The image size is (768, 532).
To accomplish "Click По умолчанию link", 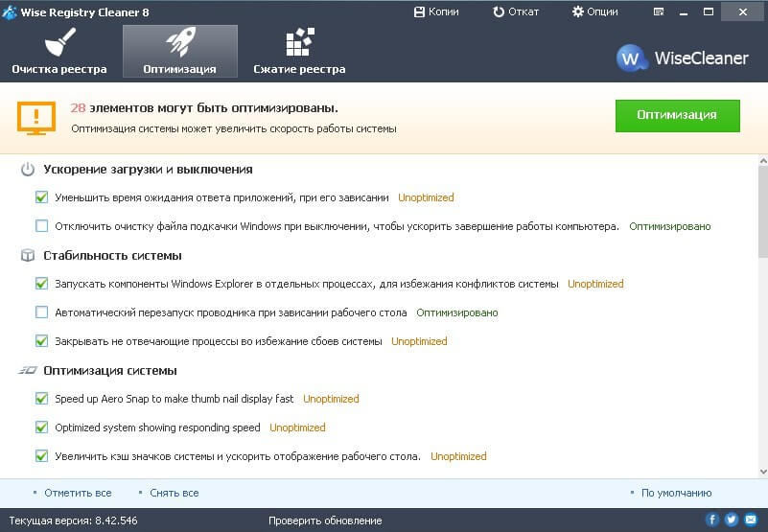I will (676, 493).
